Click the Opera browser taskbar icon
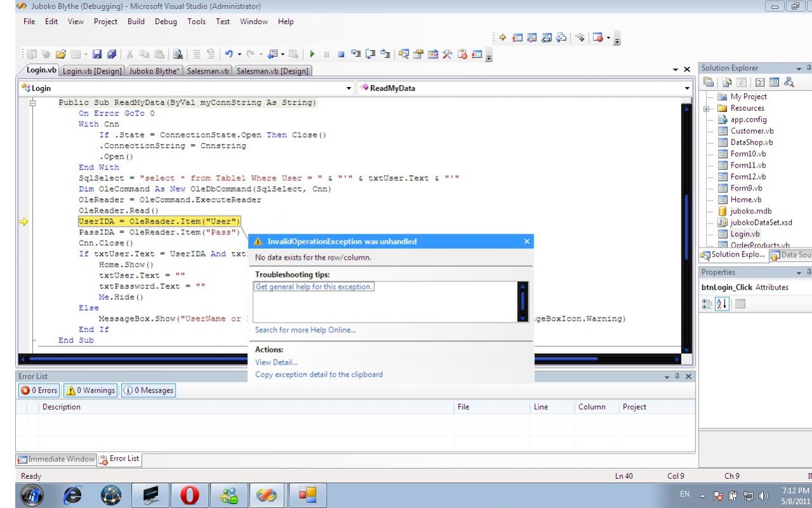 coord(190,495)
